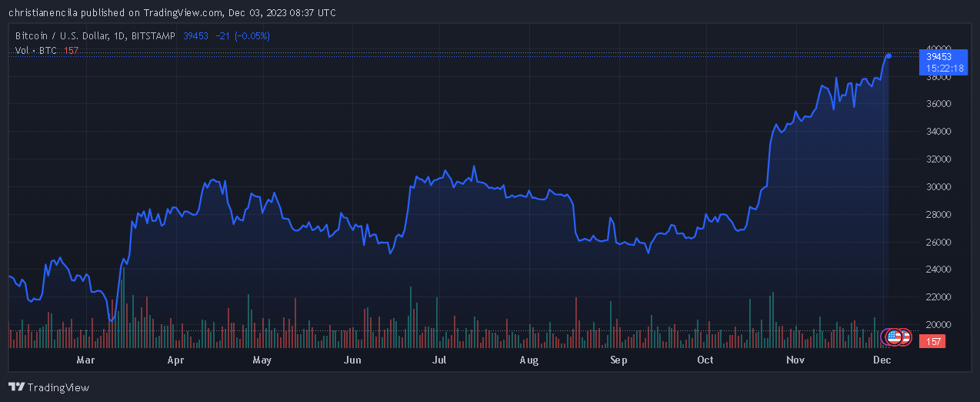This screenshot has height=402, width=980.
Task: Select the Dec label on time axis
Action: pyautogui.click(x=882, y=360)
